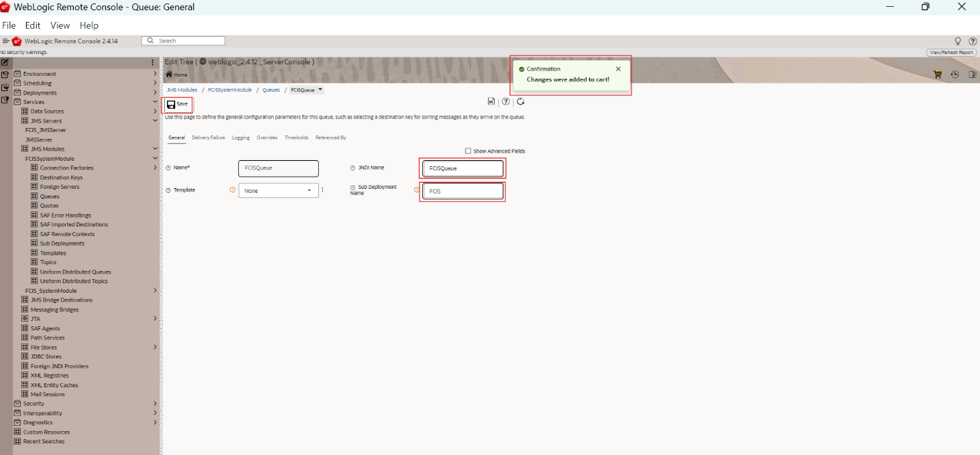
Task: Open the shopping cart icon
Action: [938, 75]
